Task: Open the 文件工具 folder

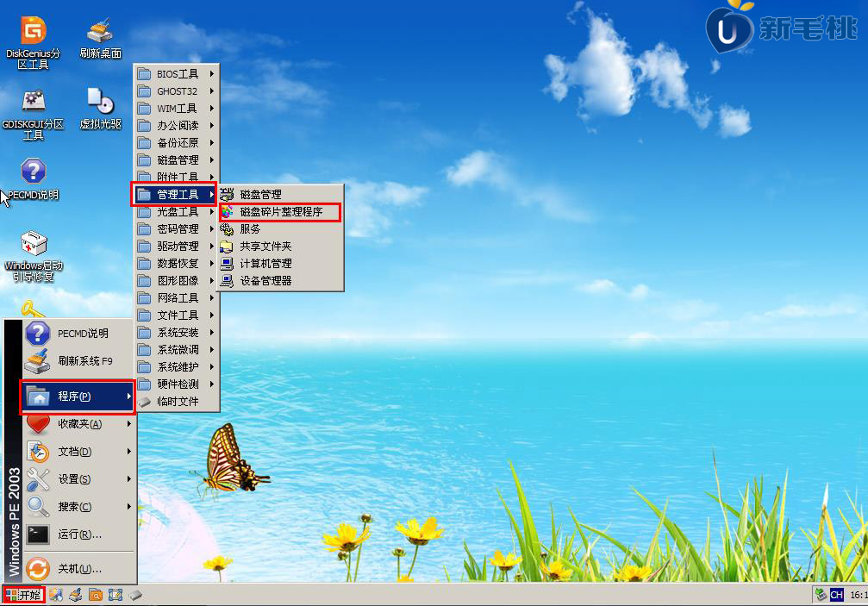Action: tap(177, 315)
